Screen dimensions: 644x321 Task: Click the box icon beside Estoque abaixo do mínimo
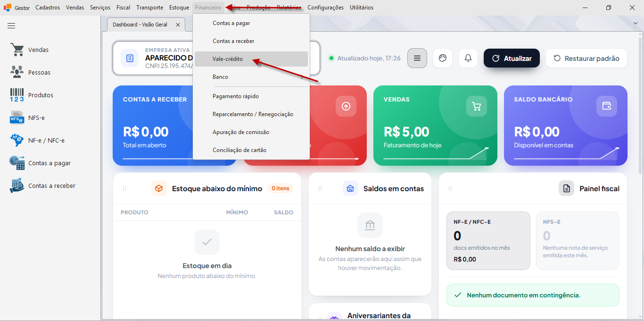click(159, 188)
